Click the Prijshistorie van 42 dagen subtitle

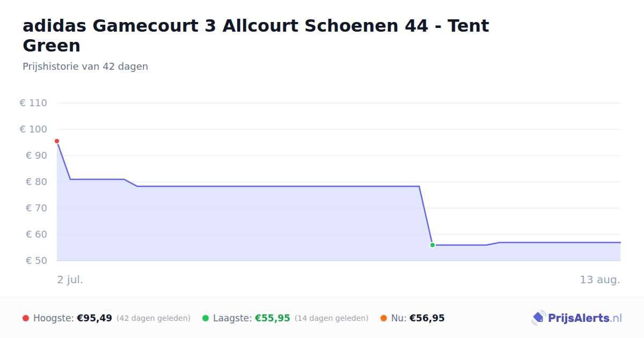(x=85, y=67)
